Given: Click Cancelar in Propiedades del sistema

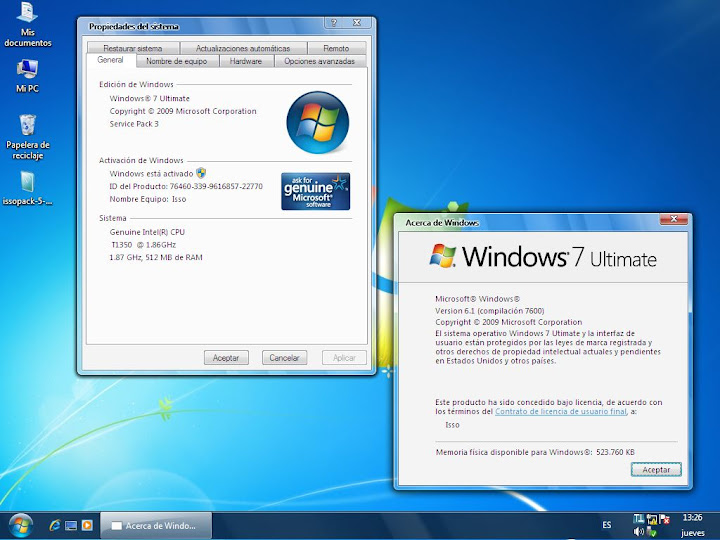Looking at the screenshot, I should [284, 358].
